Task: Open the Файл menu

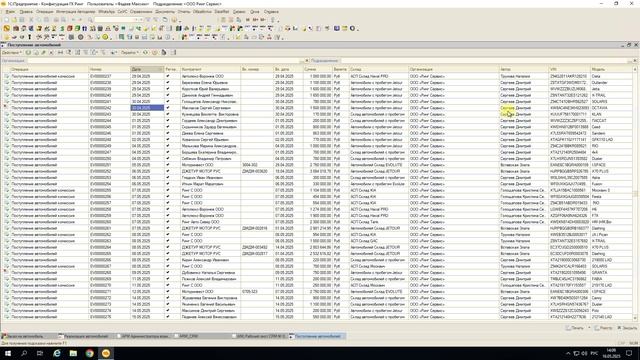Action: (x=10, y=12)
